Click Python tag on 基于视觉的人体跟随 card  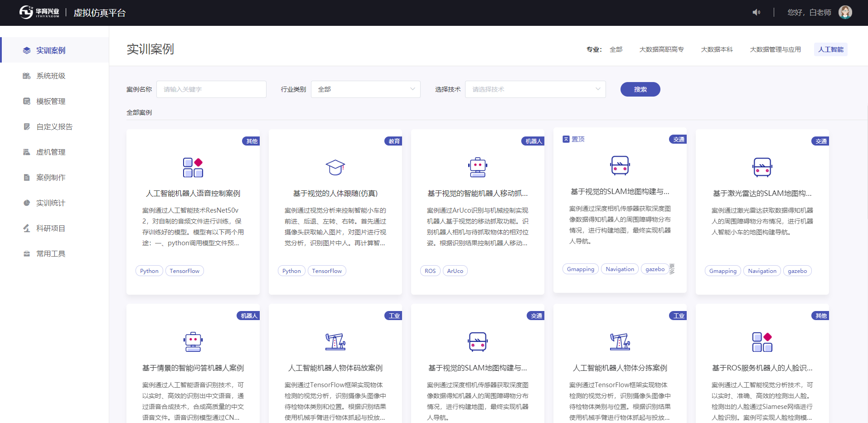(291, 271)
